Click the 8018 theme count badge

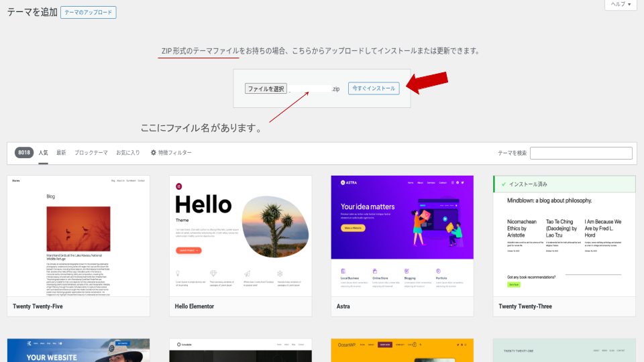(24, 153)
